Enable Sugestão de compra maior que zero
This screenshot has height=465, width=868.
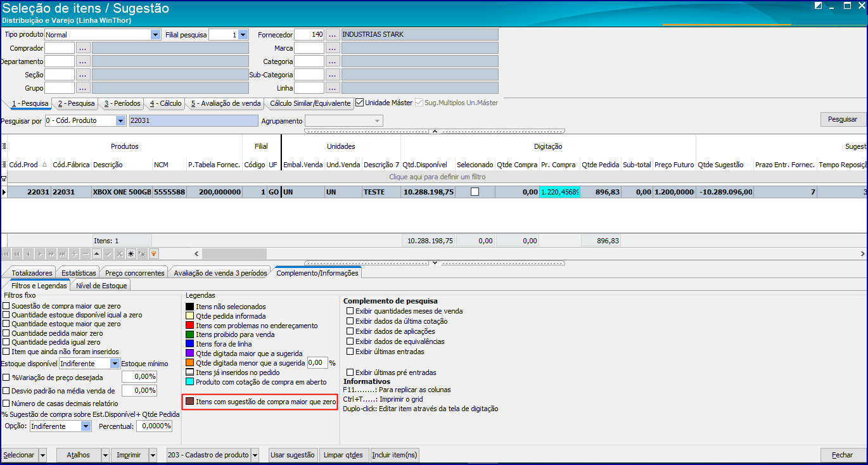point(6,306)
